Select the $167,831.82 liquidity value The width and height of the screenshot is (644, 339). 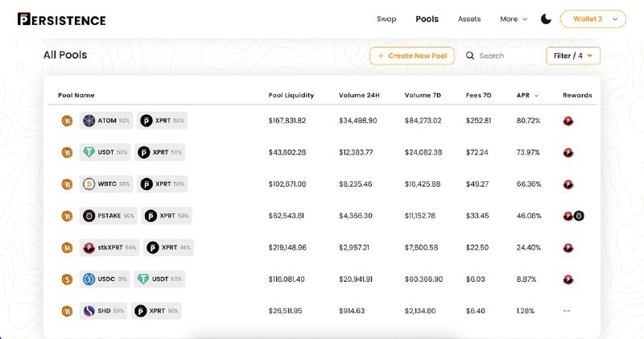[287, 121]
